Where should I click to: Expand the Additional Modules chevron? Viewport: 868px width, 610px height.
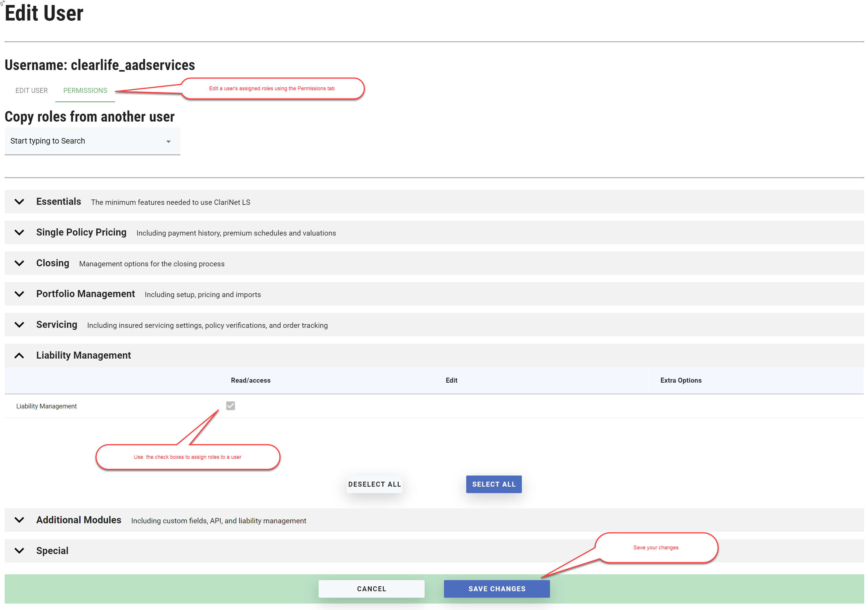pos(19,520)
